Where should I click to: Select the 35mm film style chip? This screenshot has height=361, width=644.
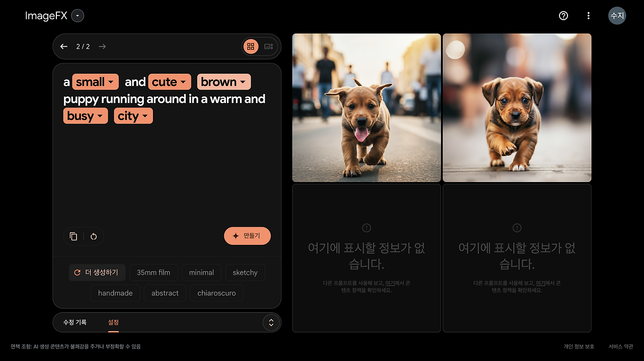pyautogui.click(x=153, y=272)
